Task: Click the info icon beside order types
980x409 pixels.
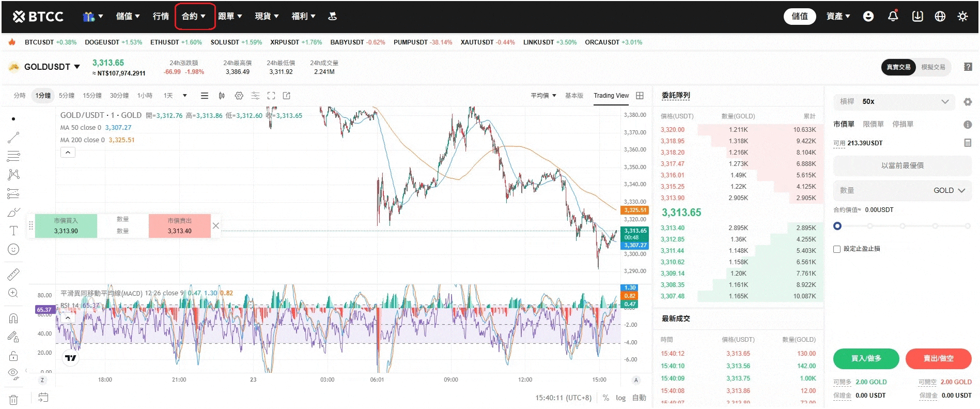Action: [968, 125]
